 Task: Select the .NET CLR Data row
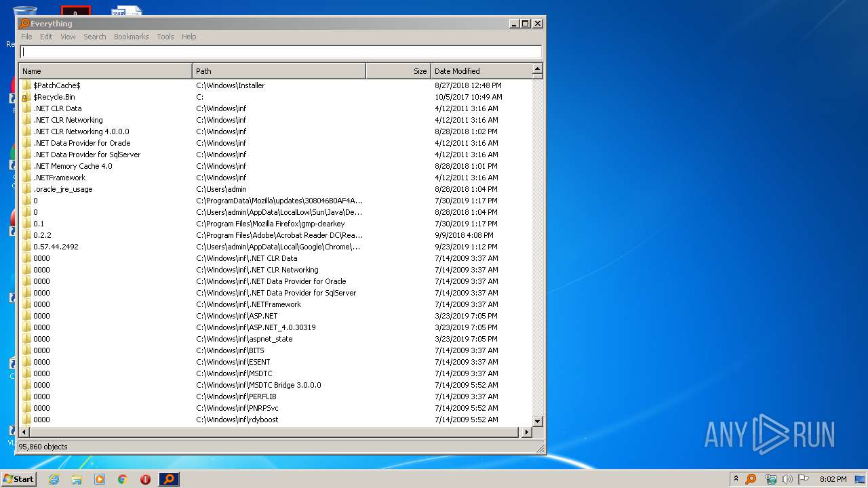(276, 108)
